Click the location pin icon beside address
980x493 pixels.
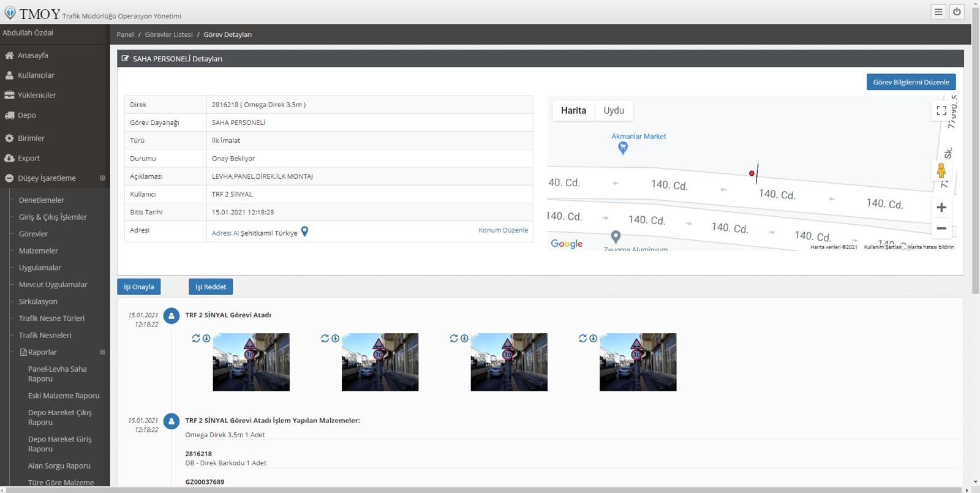coord(304,231)
